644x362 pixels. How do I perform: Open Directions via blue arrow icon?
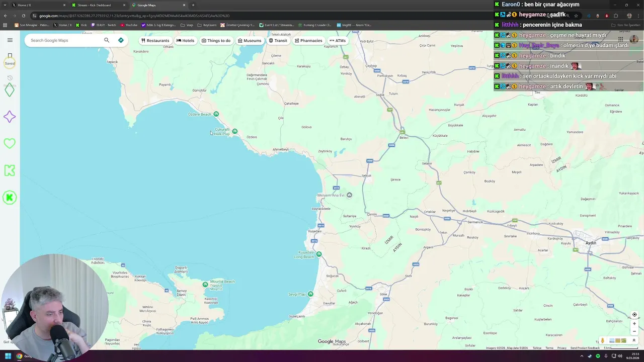[x=121, y=40]
